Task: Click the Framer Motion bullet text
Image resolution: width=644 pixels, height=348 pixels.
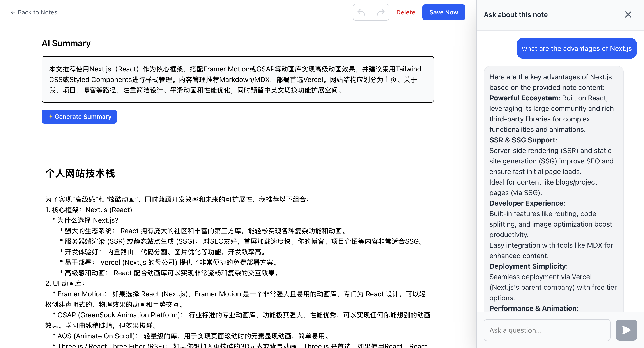Action: pos(235,299)
